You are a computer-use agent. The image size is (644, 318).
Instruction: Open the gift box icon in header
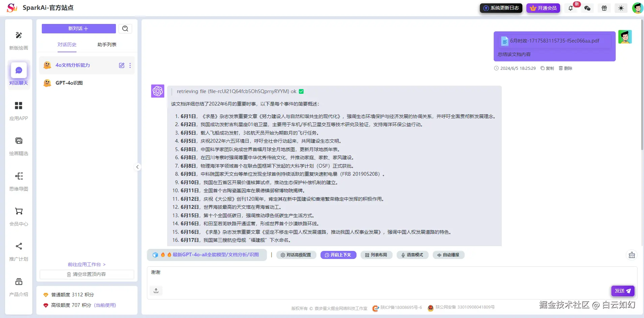(604, 8)
